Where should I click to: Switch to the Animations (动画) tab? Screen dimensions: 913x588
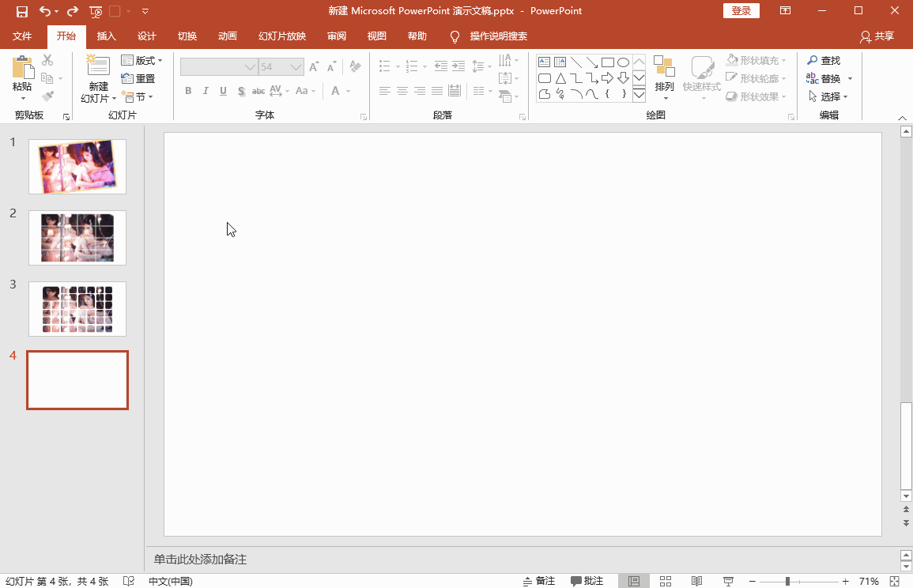227,36
